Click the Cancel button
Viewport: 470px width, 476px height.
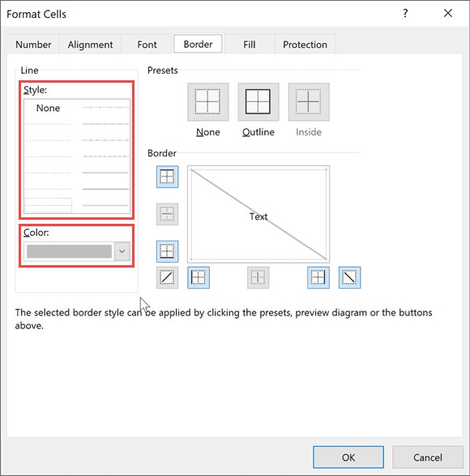click(x=428, y=457)
